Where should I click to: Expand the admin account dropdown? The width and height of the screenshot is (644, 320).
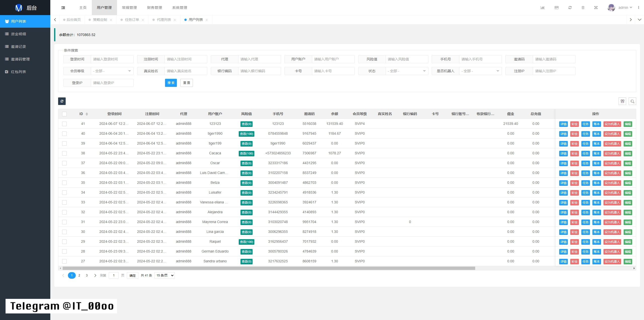tap(625, 8)
